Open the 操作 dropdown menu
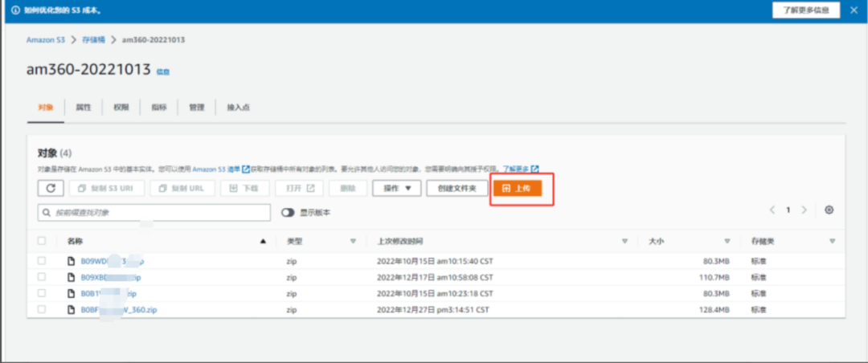Image resolution: width=868 pixels, height=363 pixels. [x=397, y=188]
